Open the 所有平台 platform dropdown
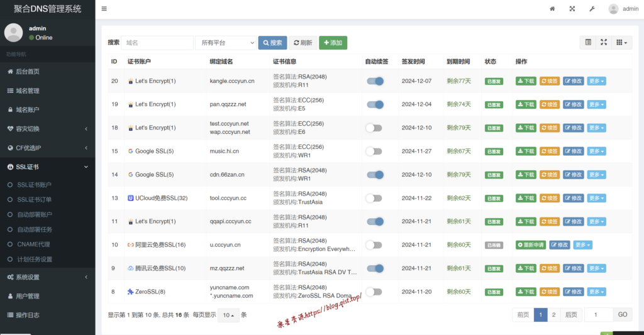 pyautogui.click(x=225, y=43)
